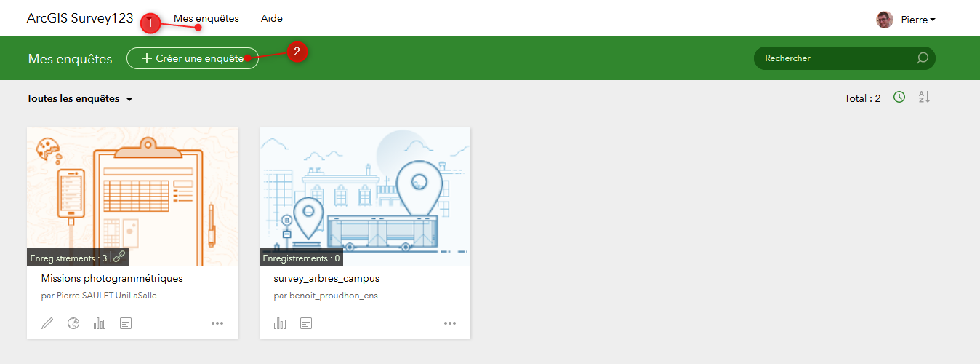Click the shared link icon on Missions photogrammétriques
The image size is (980, 364).
tap(120, 257)
